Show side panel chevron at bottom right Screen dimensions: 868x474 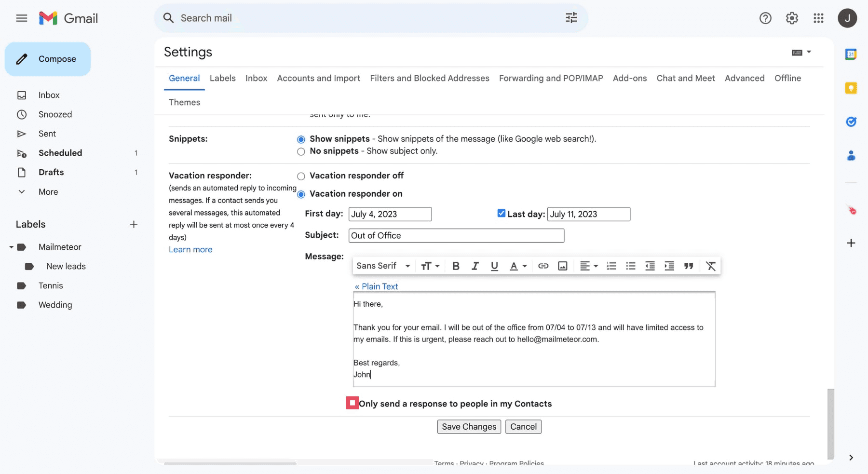851,458
